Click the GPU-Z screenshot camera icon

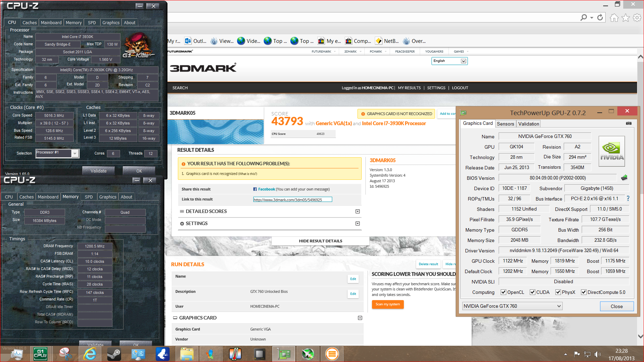[629, 123]
